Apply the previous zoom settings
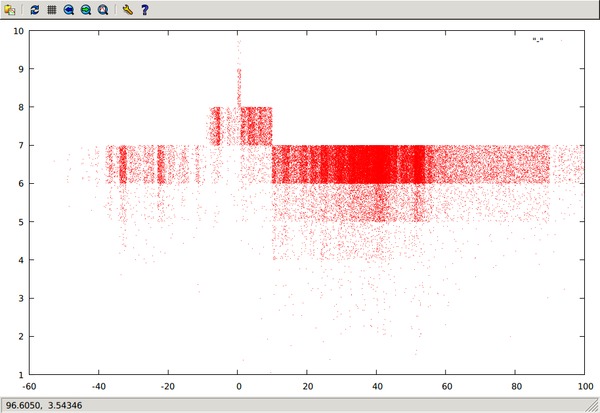This screenshot has height=413, width=600. coord(69,10)
